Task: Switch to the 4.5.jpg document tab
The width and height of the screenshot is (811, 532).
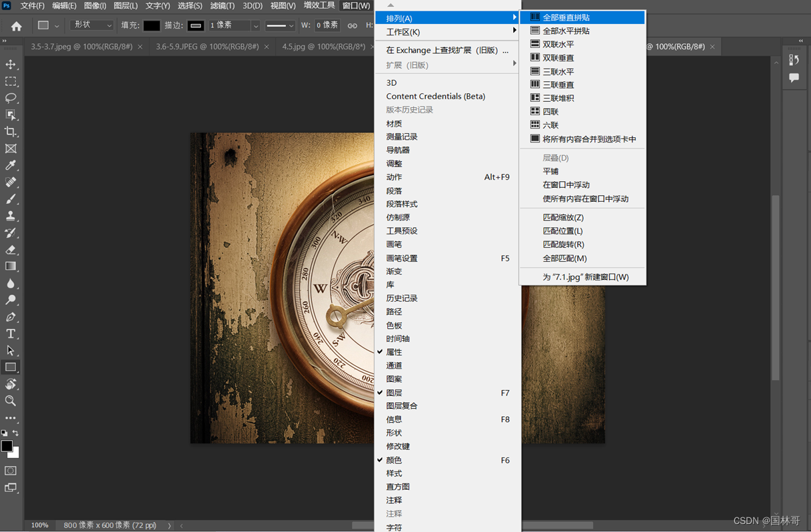Action: point(324,47)
